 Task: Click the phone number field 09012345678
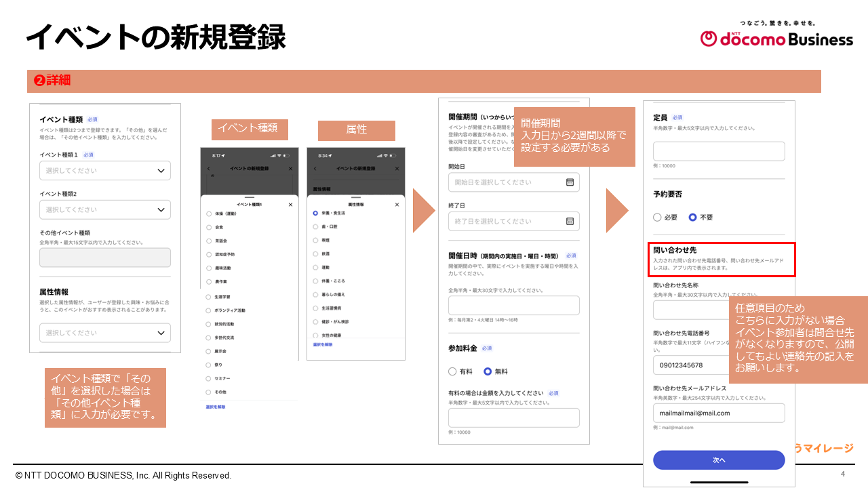[x=692, y=365]
